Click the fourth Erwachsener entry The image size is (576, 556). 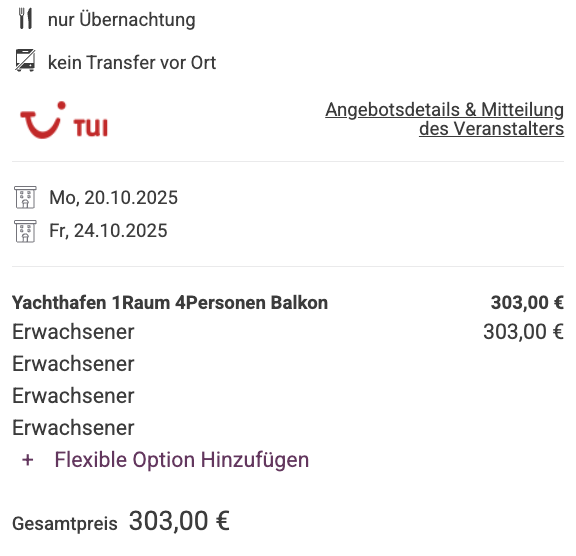tap(73, 427)
